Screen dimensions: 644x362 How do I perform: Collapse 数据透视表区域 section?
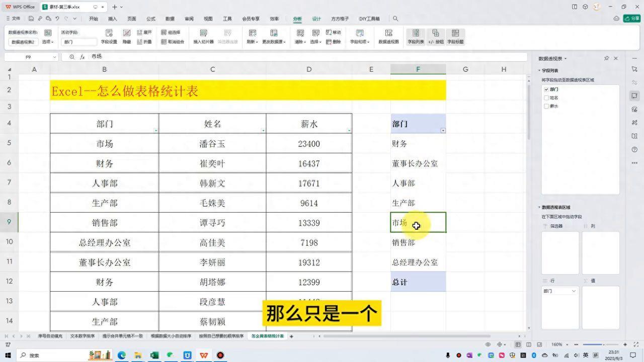pyautogui.click(x=539, y=207)
